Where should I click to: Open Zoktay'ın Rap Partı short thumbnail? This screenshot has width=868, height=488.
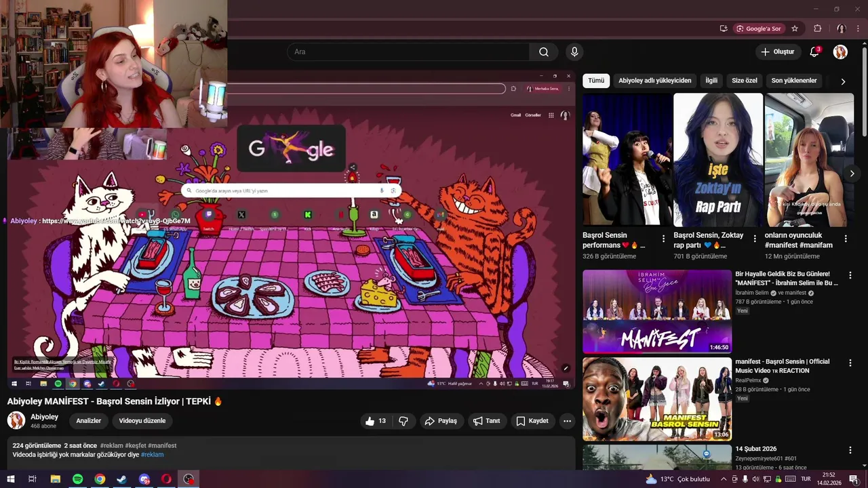tap(718, 160)
